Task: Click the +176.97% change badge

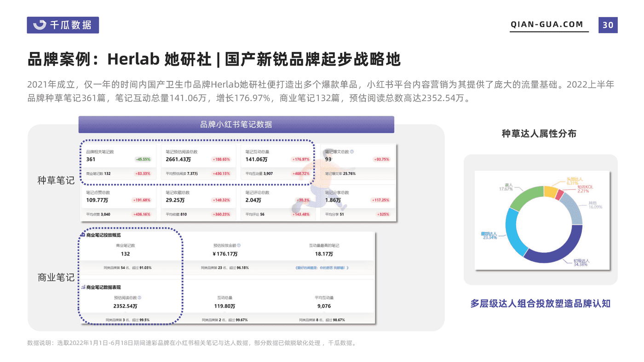Action: [301, 159]
